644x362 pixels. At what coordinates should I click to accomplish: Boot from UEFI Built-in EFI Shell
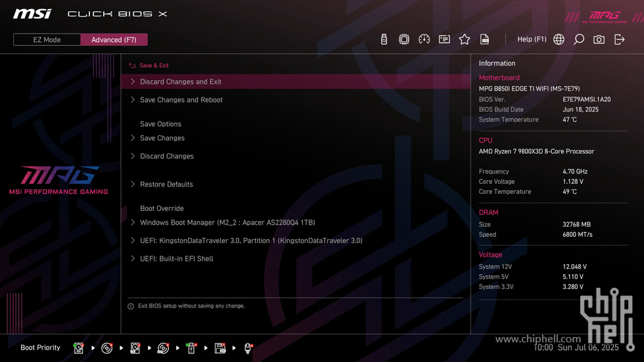[296, 259]
